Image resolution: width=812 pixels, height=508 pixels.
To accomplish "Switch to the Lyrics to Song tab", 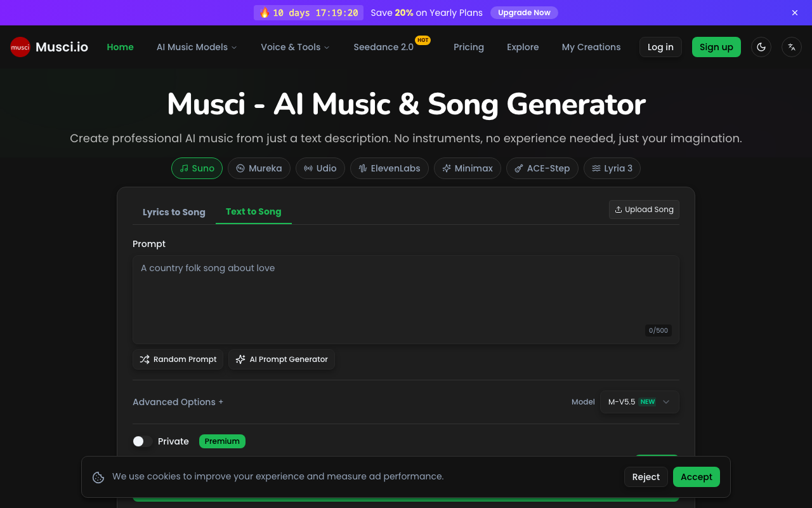I will pos(174,212).
